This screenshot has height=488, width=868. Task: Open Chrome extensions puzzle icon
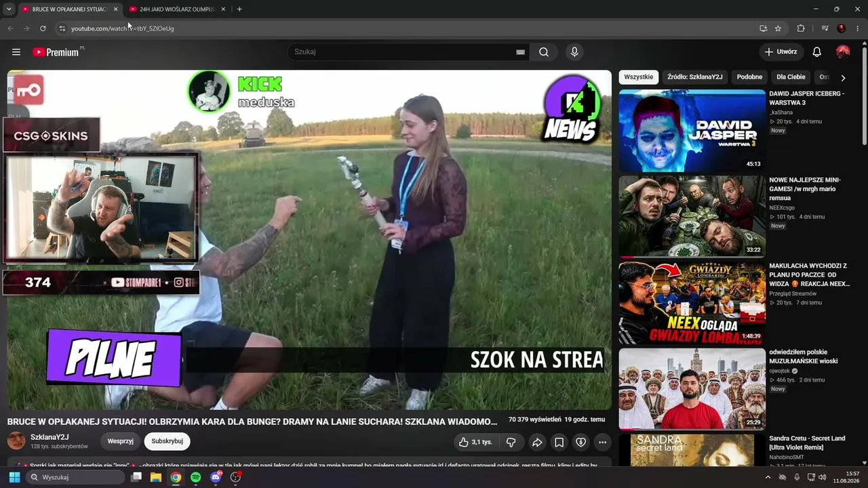tap(801, 28)
